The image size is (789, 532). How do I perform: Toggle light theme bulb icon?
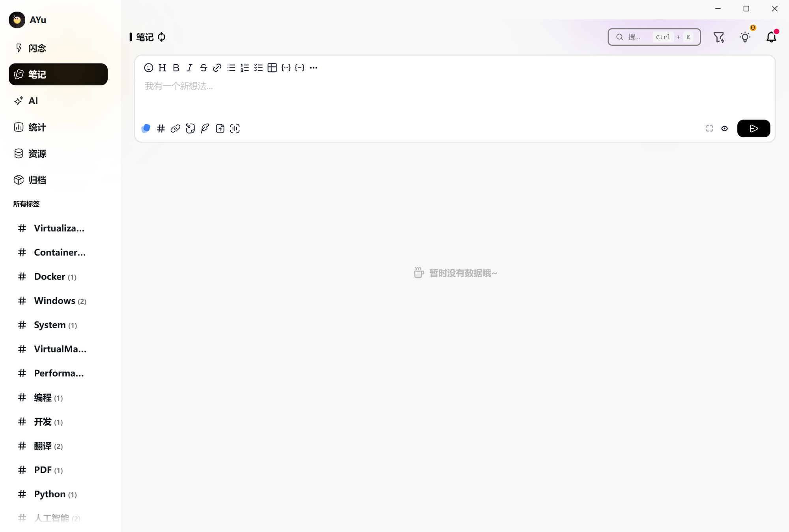[745, 37]
